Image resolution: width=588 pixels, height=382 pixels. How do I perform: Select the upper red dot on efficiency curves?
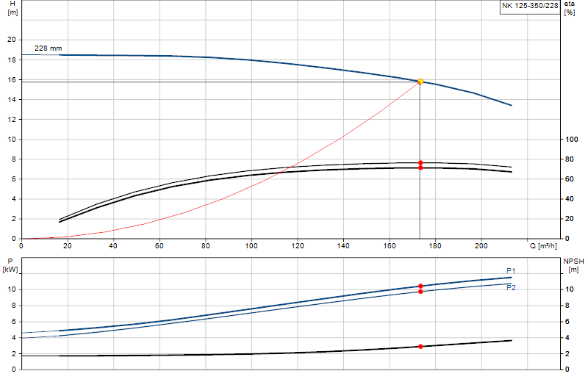click(x=420, y=162)
